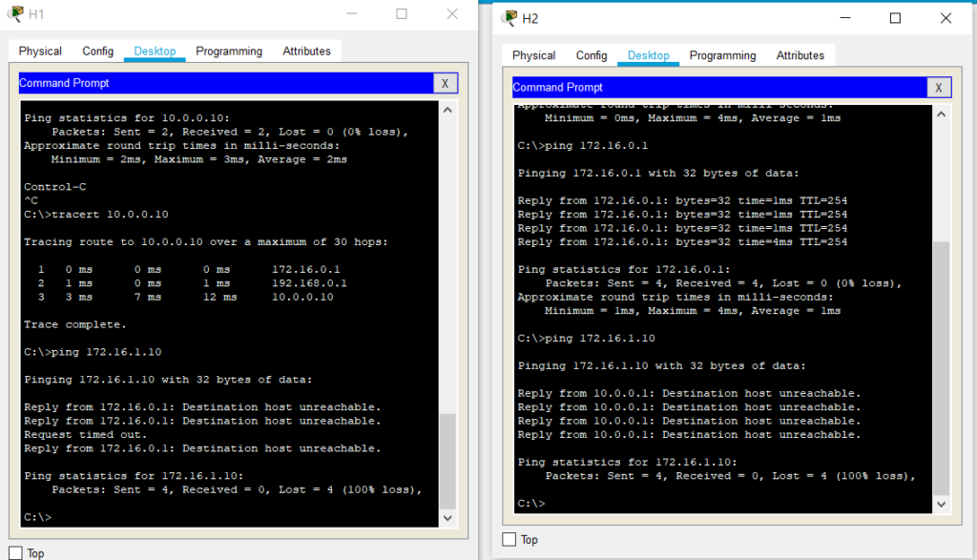Close the H2 window
Viewport: 977px width, 560px height.
point(946,18)
